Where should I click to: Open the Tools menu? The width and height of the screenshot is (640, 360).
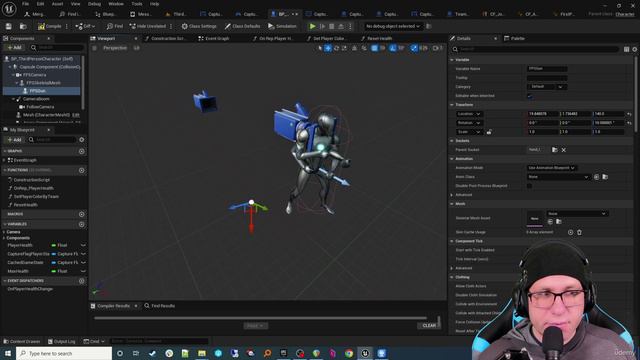pyautogui.click(x=137, y=4)
